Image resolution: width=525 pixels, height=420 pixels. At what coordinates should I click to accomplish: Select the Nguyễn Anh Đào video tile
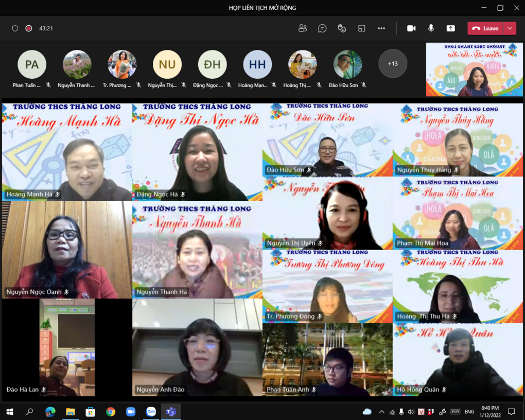coord(197,347)
